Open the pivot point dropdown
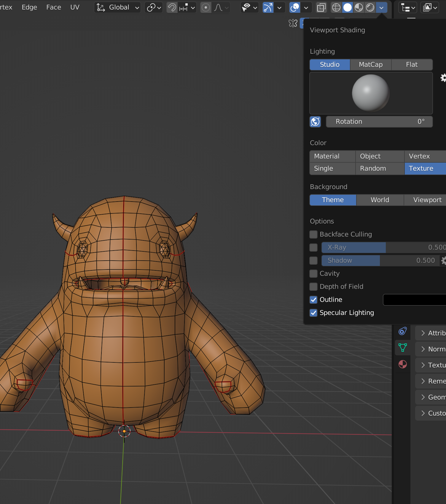This screenshot has height=504, width=446. click(x=154, y=7)
